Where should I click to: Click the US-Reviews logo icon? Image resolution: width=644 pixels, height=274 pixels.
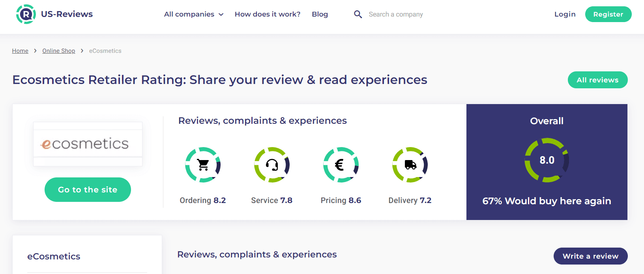(26, 14)
